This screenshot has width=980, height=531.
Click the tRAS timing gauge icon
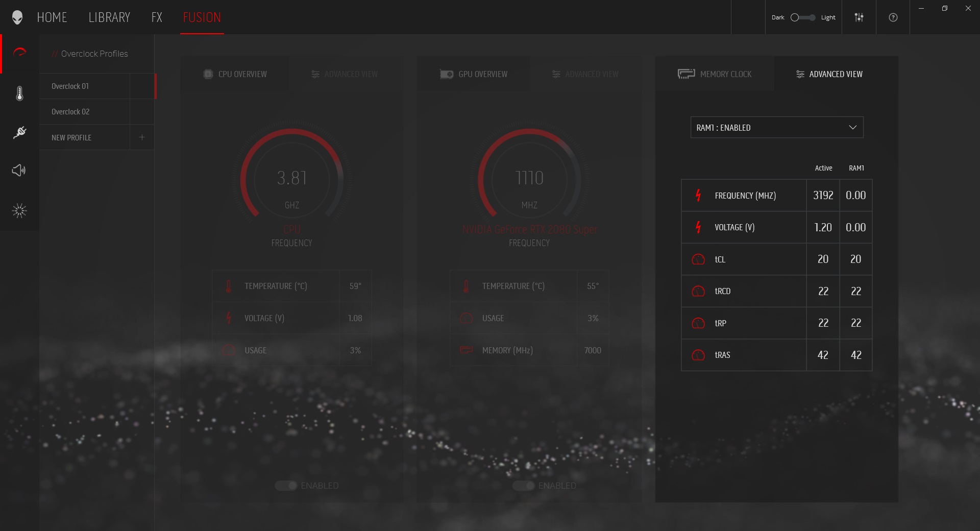point(698,355)
